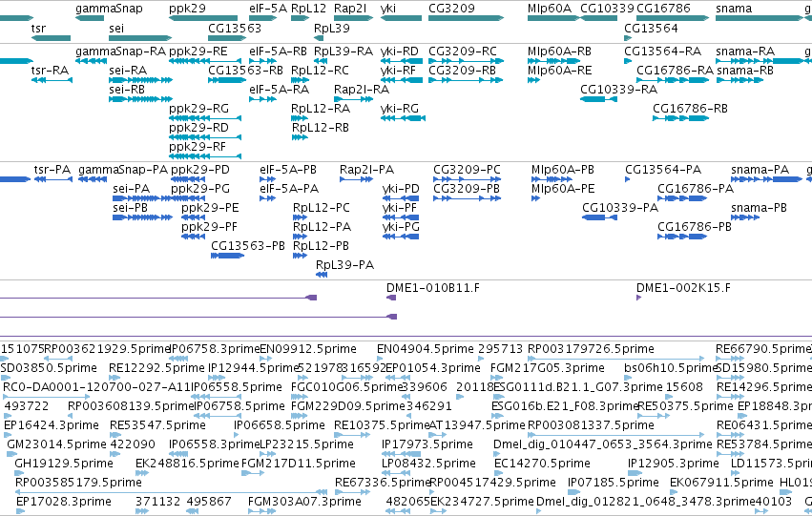Click protein CG13563-PB
This screenshot has height=516, width=812.
tap(248, 247)
